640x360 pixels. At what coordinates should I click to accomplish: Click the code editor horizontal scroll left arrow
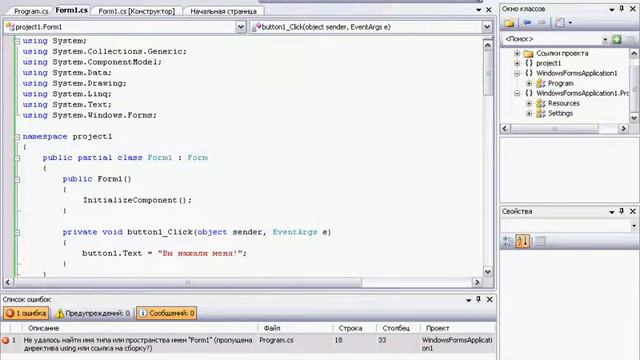pyautogui.click(x=8, y=282)
